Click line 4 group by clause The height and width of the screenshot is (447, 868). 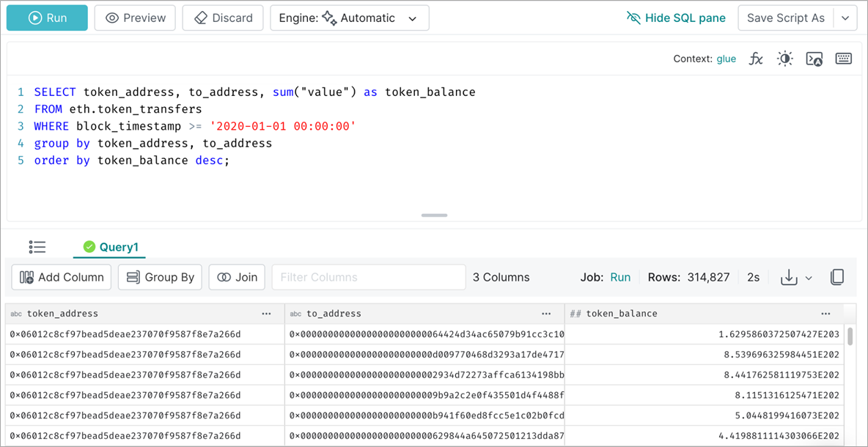[x=152, y=144]
